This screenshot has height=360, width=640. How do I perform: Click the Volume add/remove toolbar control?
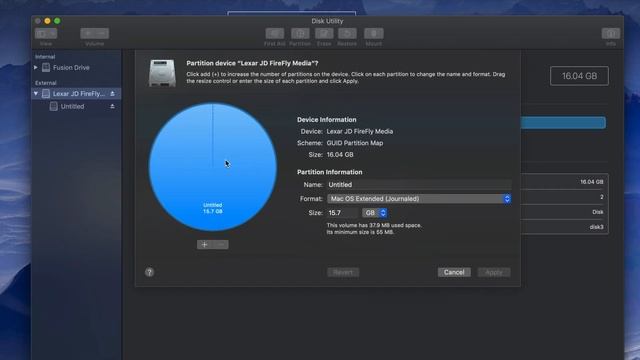click(95, 33)
